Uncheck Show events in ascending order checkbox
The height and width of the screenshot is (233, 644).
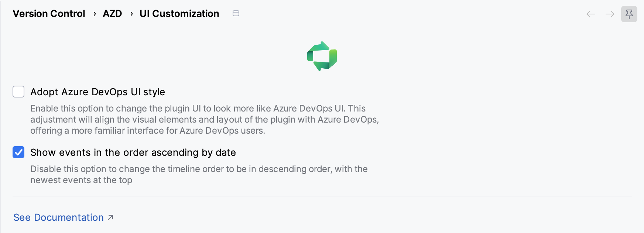pos(18,152)
